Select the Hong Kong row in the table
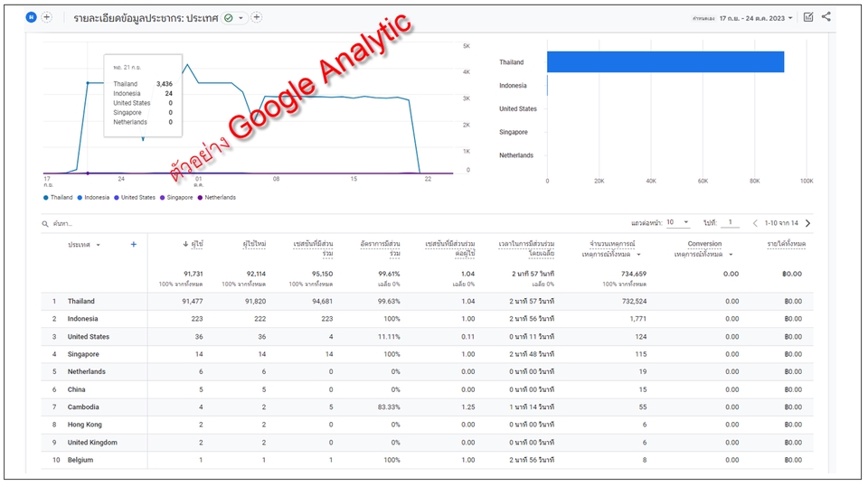Screen dimensions: 868x486 (427, 425)
